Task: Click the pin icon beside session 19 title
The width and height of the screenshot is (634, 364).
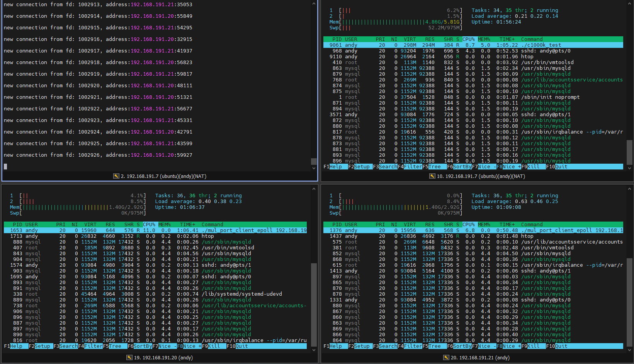Action: (x=129, y=357)
